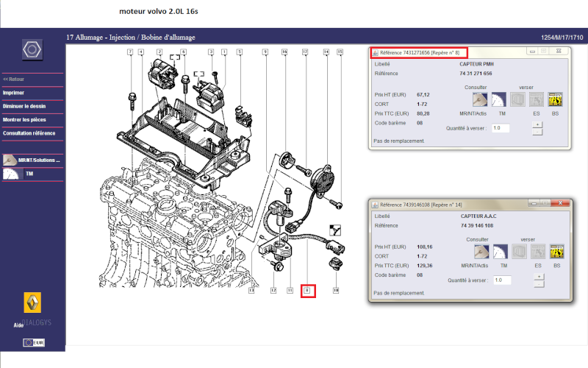Select part label 5 on diagram
The image size is (588, 368).
coord(240,52)
